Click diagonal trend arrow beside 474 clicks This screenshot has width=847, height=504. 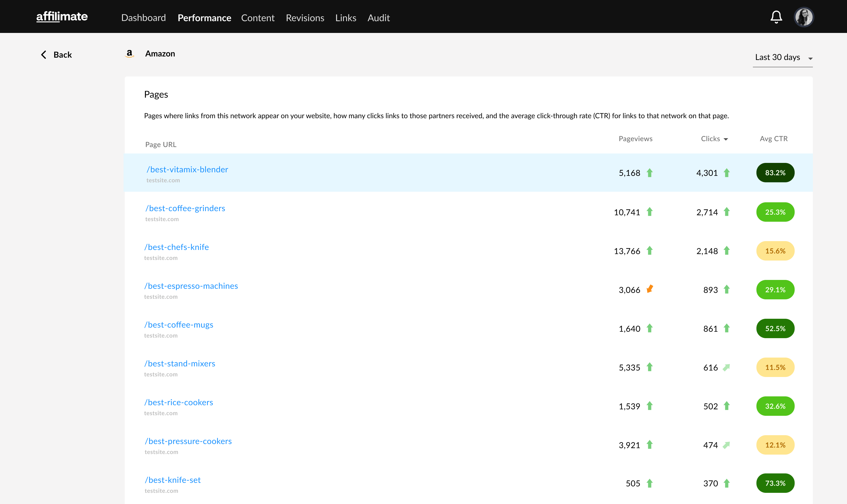726,445
